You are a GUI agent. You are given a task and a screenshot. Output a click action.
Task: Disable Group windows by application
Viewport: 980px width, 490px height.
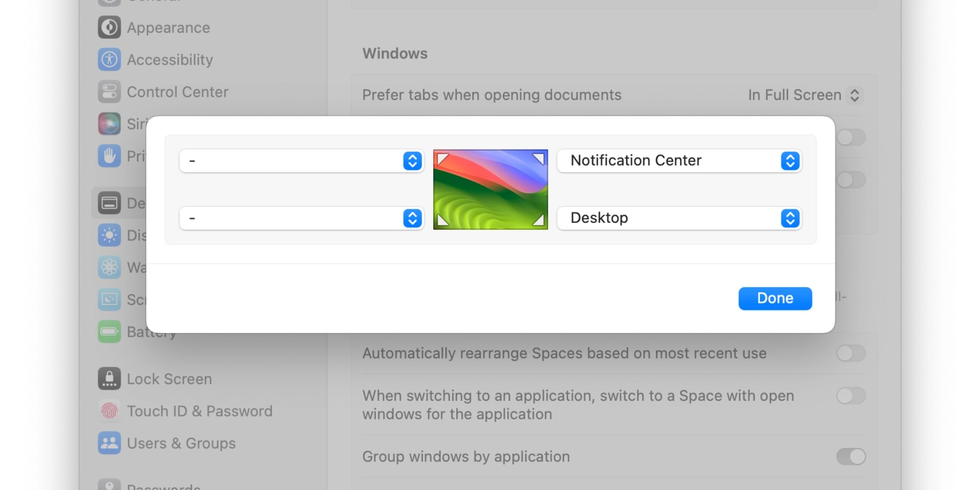[851, 456]
